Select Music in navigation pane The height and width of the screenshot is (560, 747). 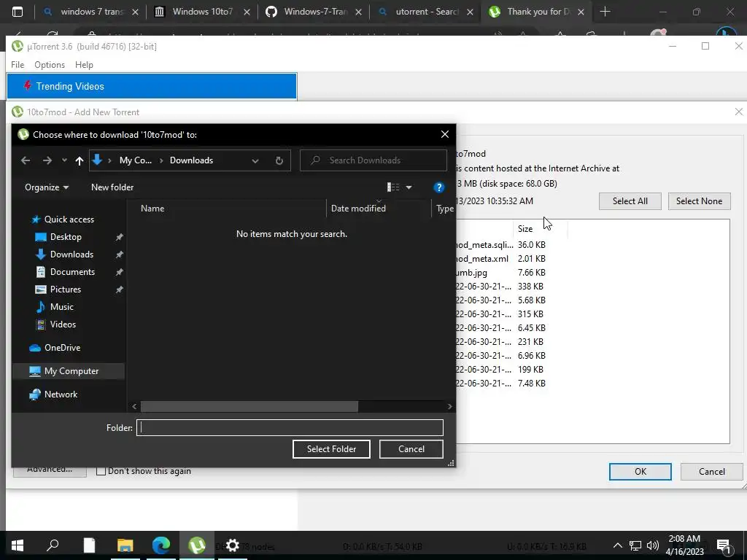coord(61,307)
